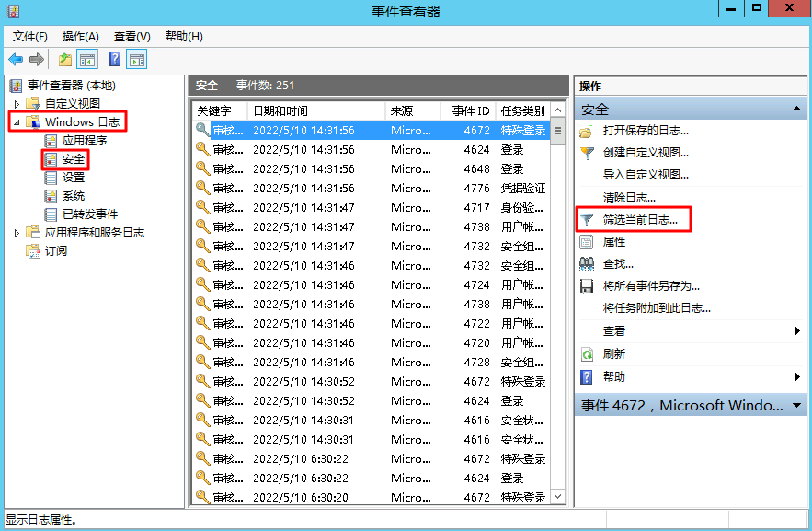Select the event row with ID 4722

[372, 324]
